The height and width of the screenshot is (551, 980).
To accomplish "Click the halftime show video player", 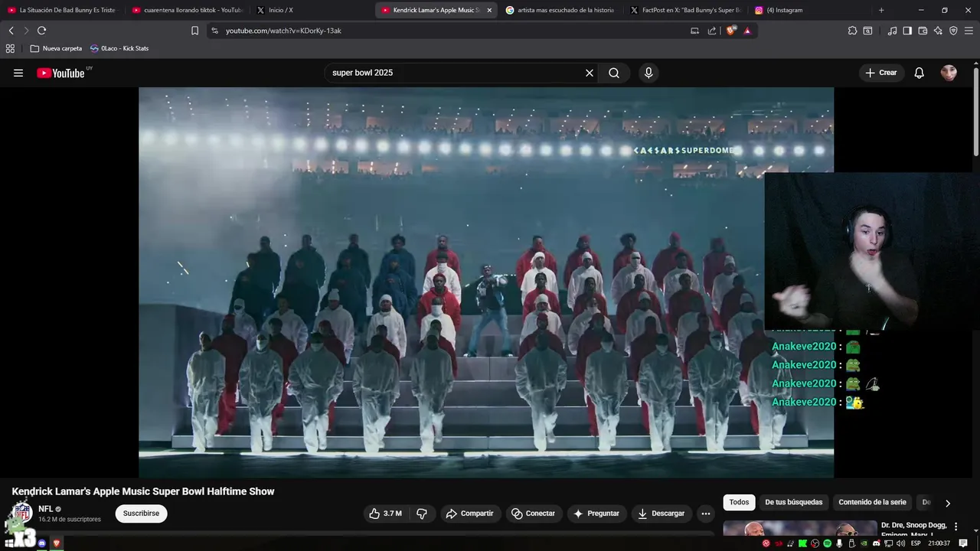I will pos(486,282).
